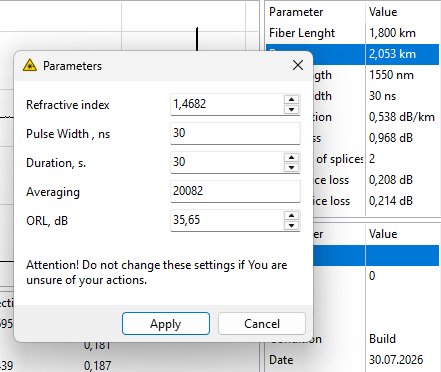The height and width of the screenshot is (372, 441).
Task: Select the Fiber Lenght row
Action: pos(353,33)
